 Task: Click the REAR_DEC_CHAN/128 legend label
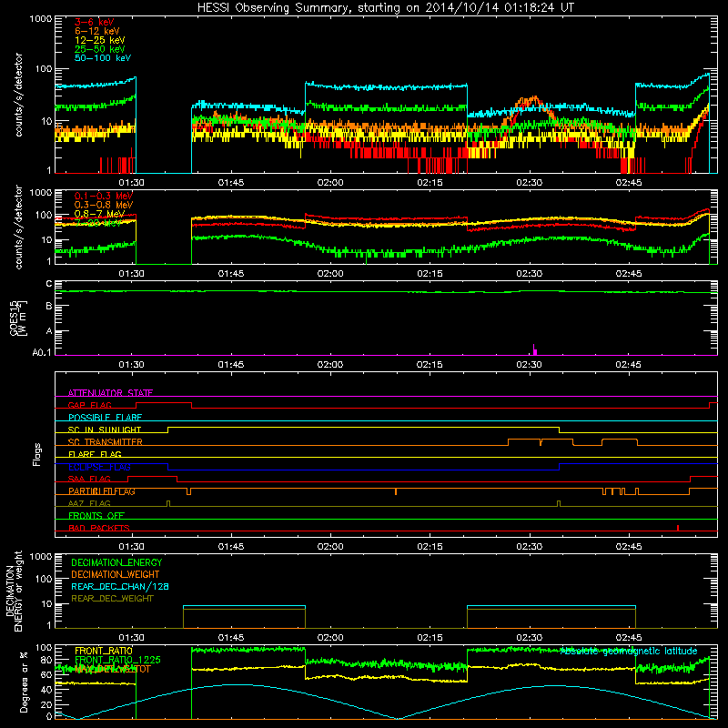tap(120, 586)
